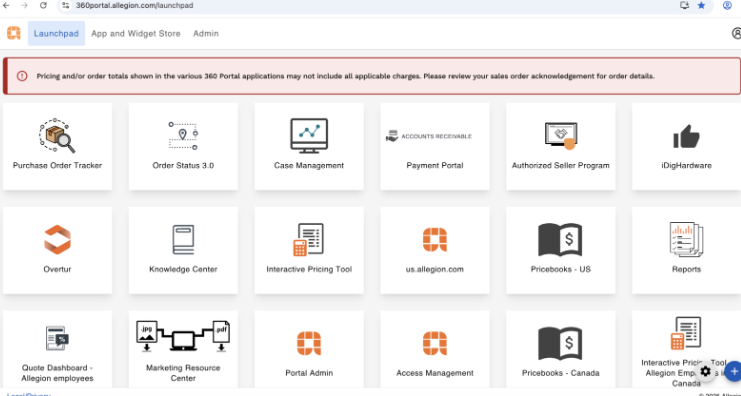This screenshot has width=741, height=396.
Task: Open the Access Management logo icon
Action: click(435, 343)
